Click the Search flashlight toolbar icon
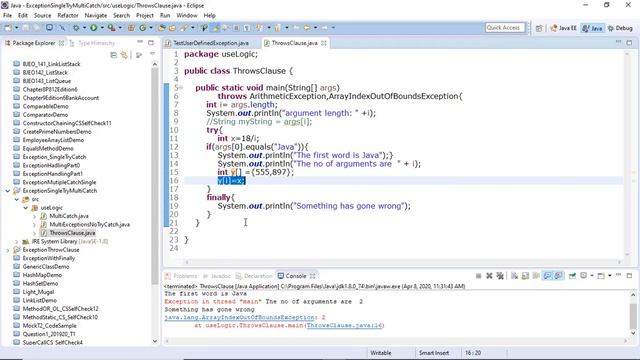Viewport: 640px width, 360px height. point(184,28)
